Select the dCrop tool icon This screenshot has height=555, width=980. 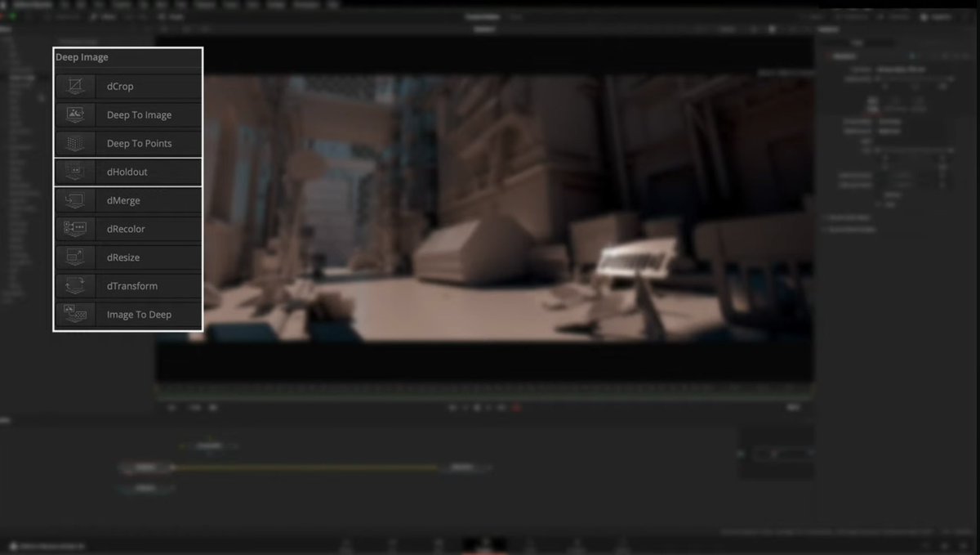[x=75, y=86]
